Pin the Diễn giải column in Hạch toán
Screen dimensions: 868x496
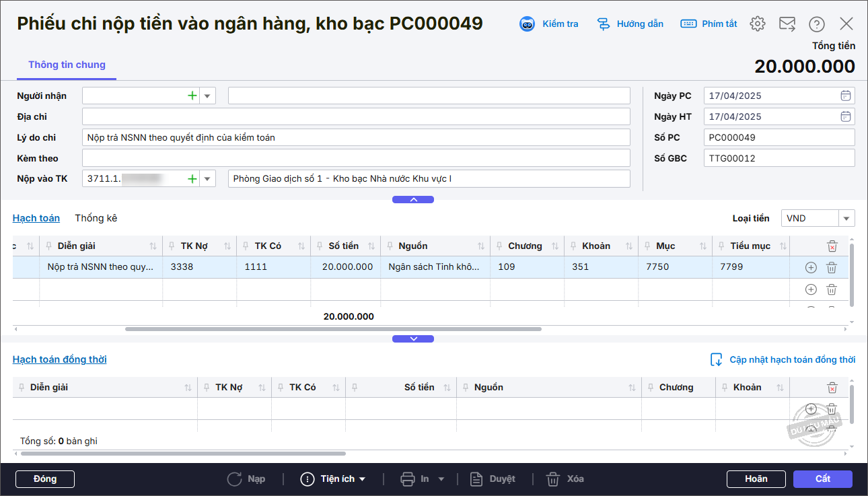point(49,246)
